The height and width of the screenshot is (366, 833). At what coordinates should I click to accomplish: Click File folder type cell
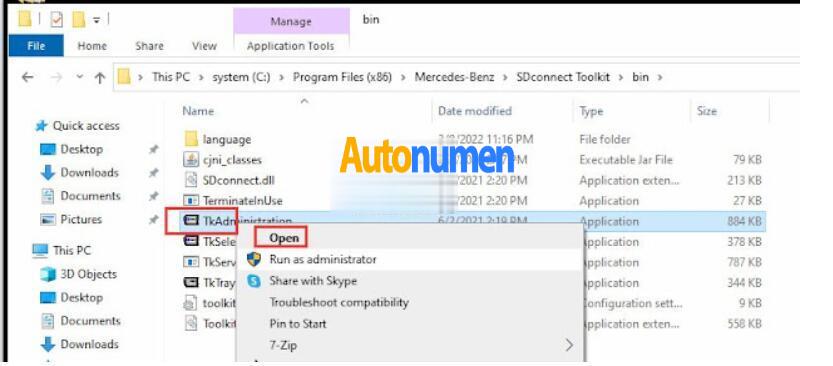[605, 140]
